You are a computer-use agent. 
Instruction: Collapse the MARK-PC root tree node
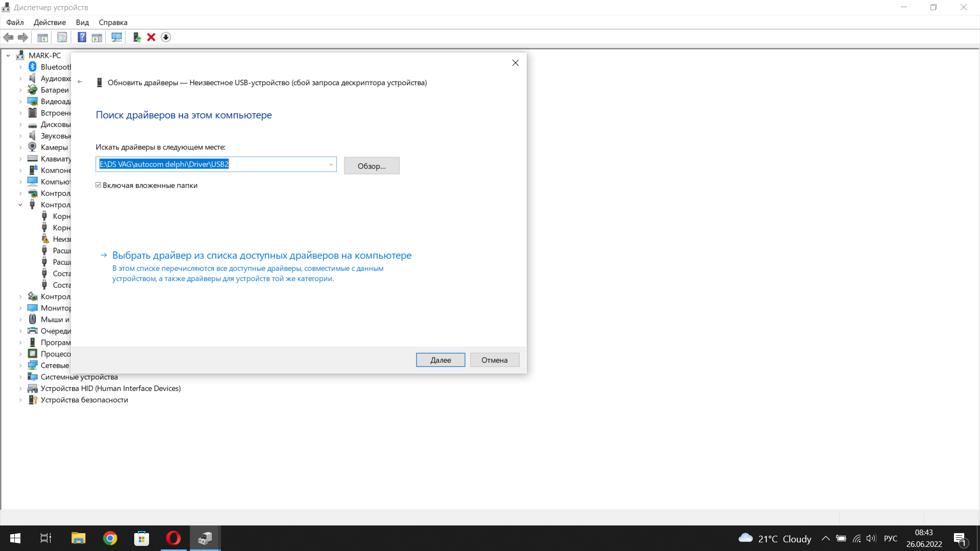coord(8,56)
